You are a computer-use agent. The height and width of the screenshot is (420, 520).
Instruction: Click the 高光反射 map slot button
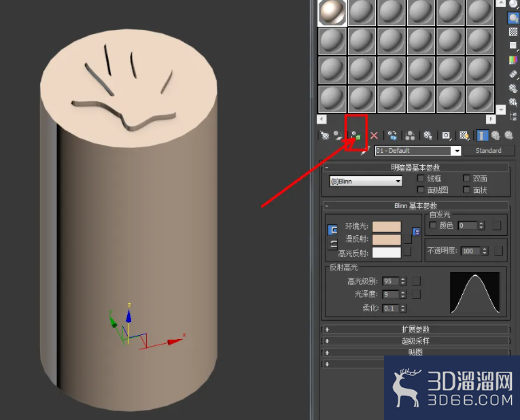tap(408, 251)
